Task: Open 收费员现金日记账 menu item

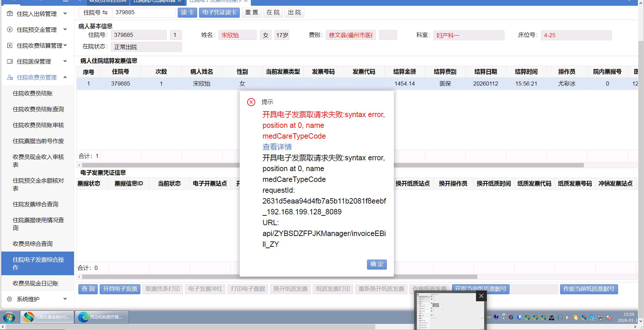Action: pyautogui.click(x=38, y=283)
